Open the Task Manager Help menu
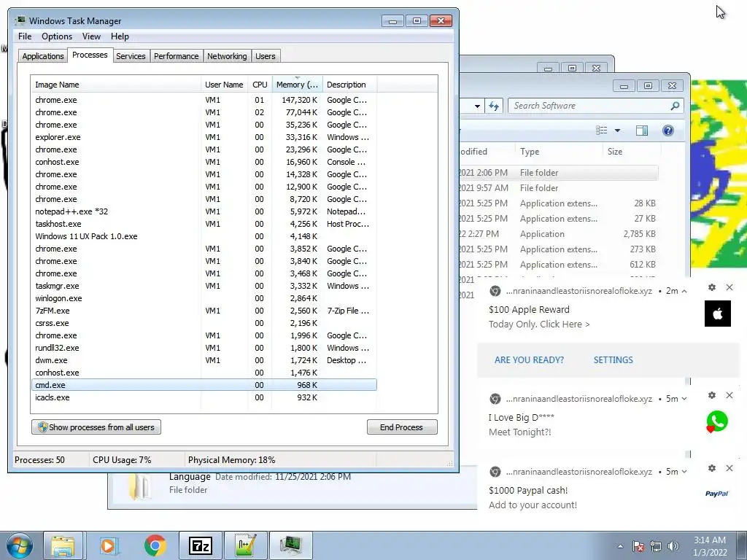This screenshot has width=747, height=560. click(120, 36)
